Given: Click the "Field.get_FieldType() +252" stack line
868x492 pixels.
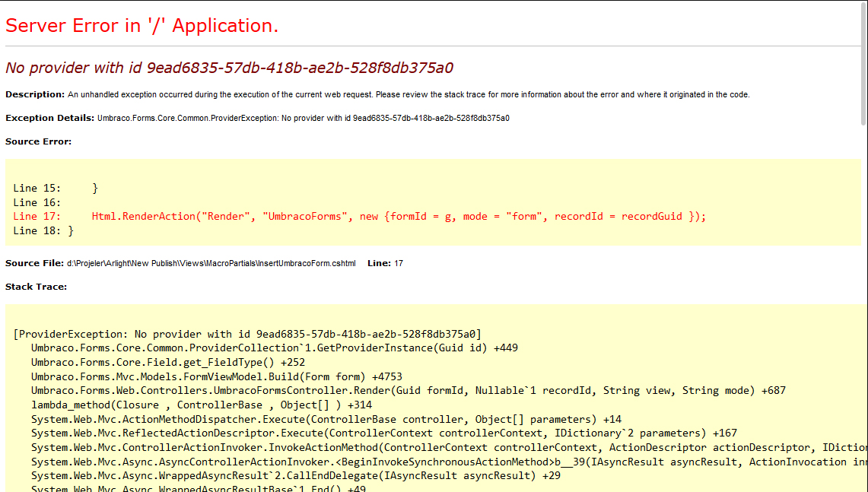Looking at the screenshot, I should coord(168,363).
